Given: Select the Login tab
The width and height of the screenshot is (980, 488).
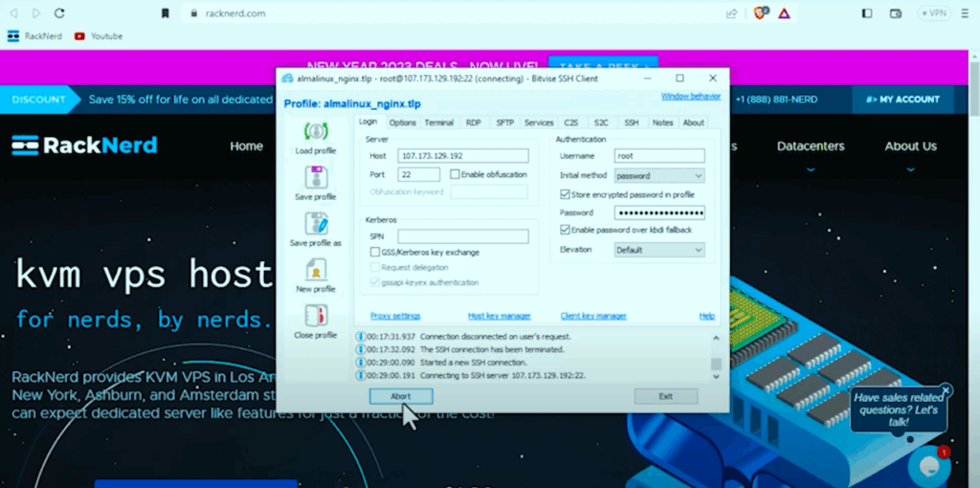Looking at the screenshot, I should point(368,122).
